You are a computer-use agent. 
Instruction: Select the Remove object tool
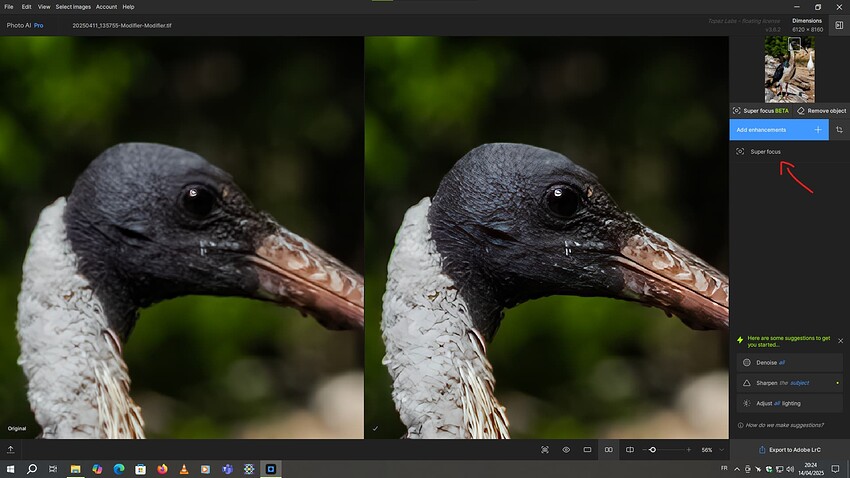821,111
